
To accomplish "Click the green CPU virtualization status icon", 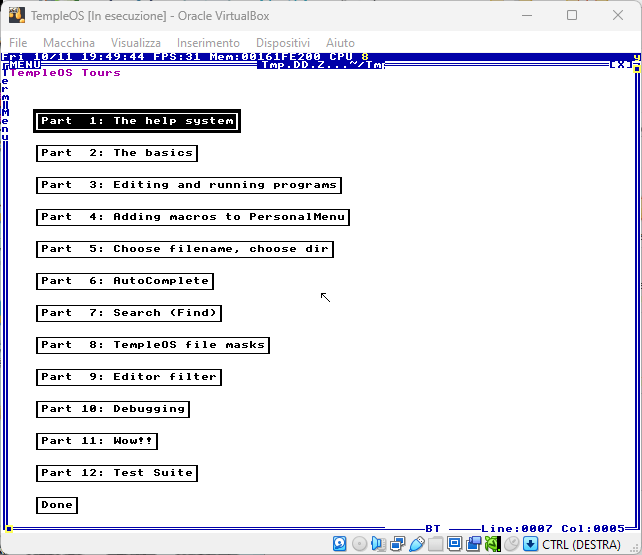I will tap(492, 544).
